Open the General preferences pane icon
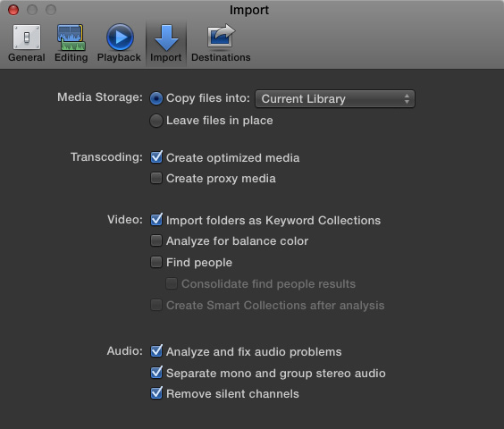Viewport: 504px width, 429px height. click(27, 38)
